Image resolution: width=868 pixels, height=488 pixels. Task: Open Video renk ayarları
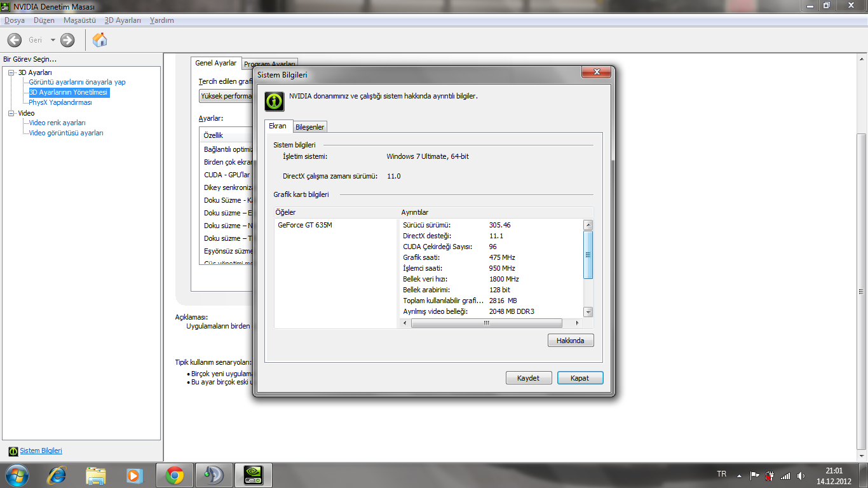coord(57,123)
